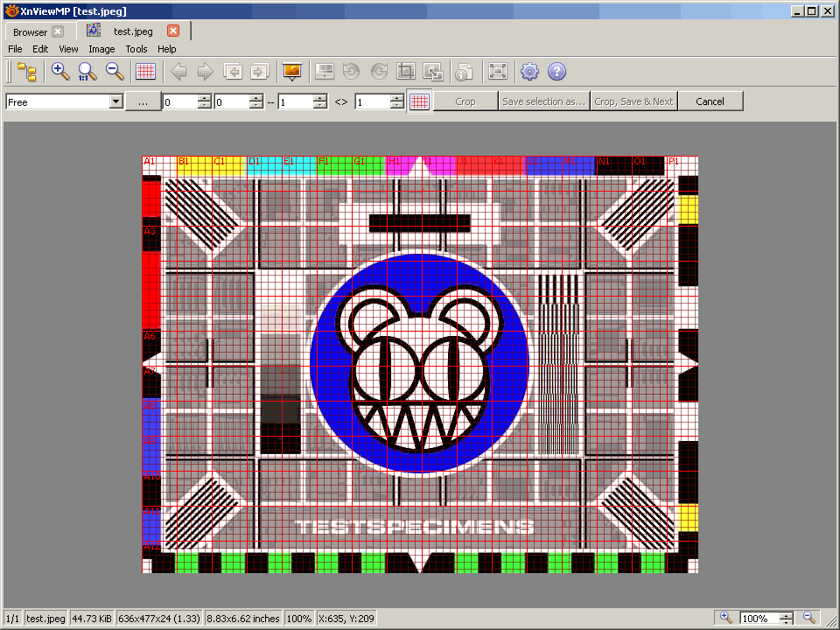The height and width of the screenshot is (630, 840).
Task: Decrease crop Y position value
Action: point(256,105)
